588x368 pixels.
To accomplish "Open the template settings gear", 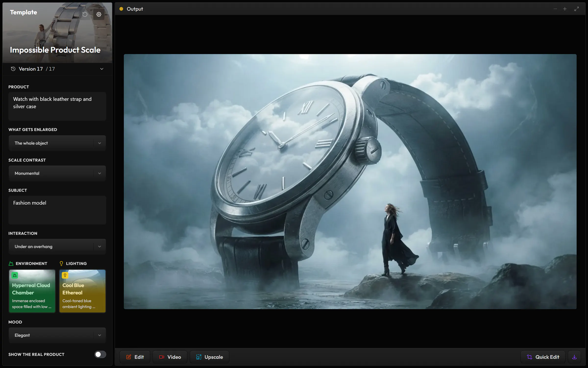I will pos(99,14).
